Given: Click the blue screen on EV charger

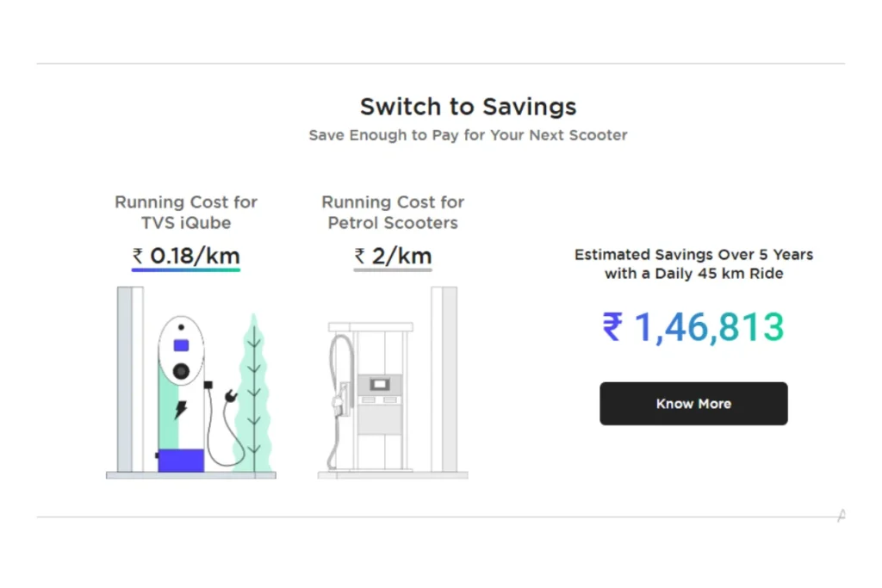Looking at the screenshot, I should point(181,345).
